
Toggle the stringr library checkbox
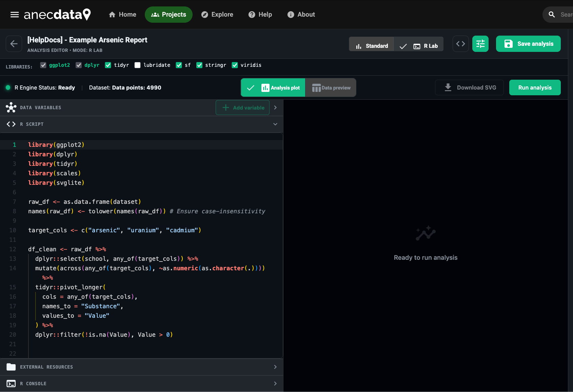tap(199, 65)
